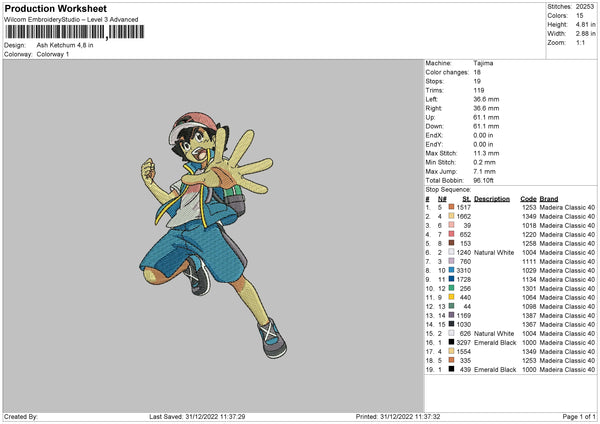
Task: Select the blue swatch with 3310 stitches
Action: (x=452, y=270)
